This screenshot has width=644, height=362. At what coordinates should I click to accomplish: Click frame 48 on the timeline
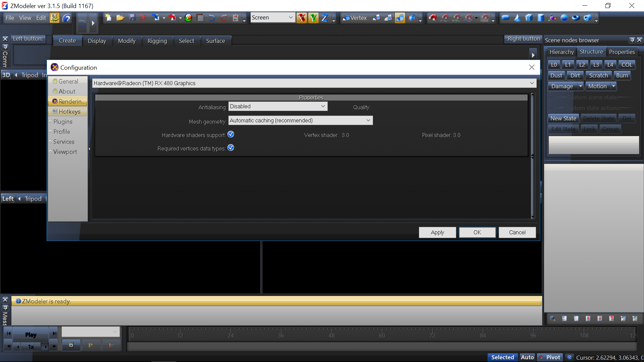[x=331, y=335]
